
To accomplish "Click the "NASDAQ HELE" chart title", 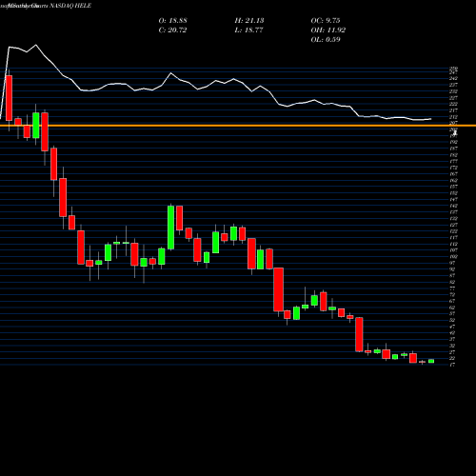I will [70, 6].
